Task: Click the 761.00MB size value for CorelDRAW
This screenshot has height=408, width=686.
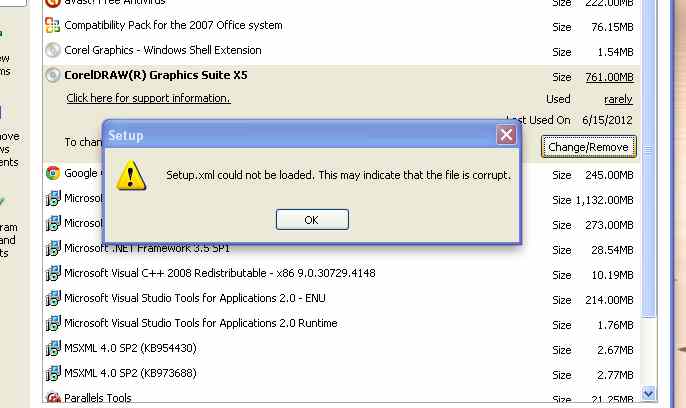Action: (x=608, y=77)
